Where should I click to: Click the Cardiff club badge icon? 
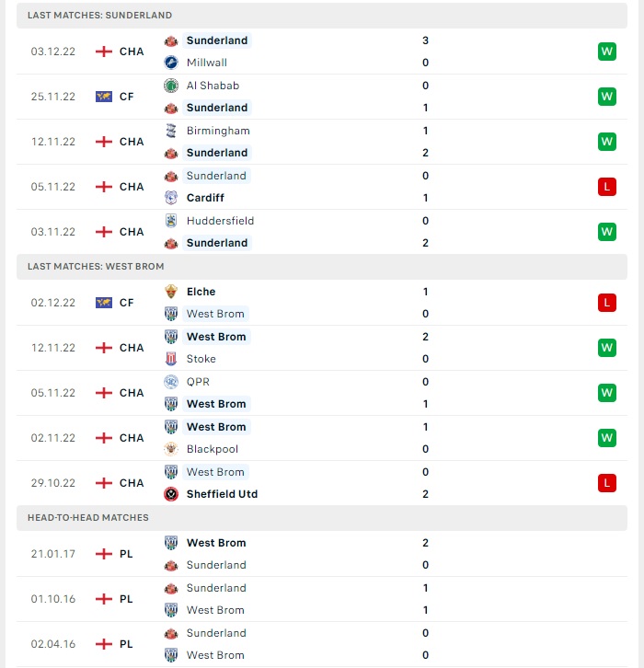(171, 198)
